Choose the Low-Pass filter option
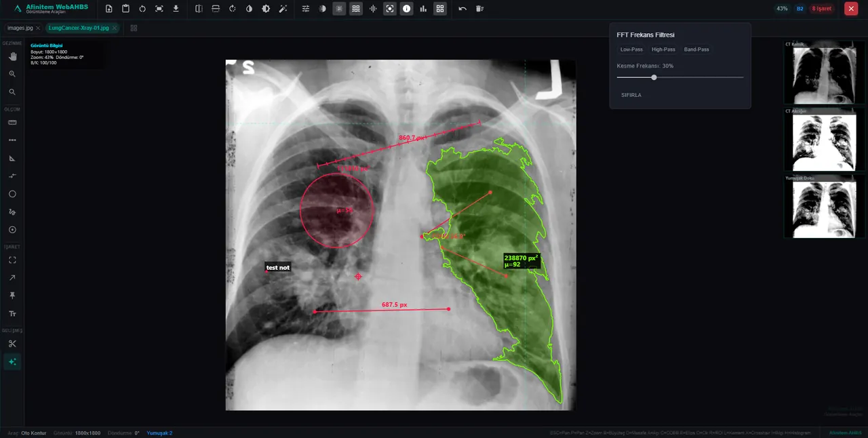868x438 pixels. tap(631, 49)
